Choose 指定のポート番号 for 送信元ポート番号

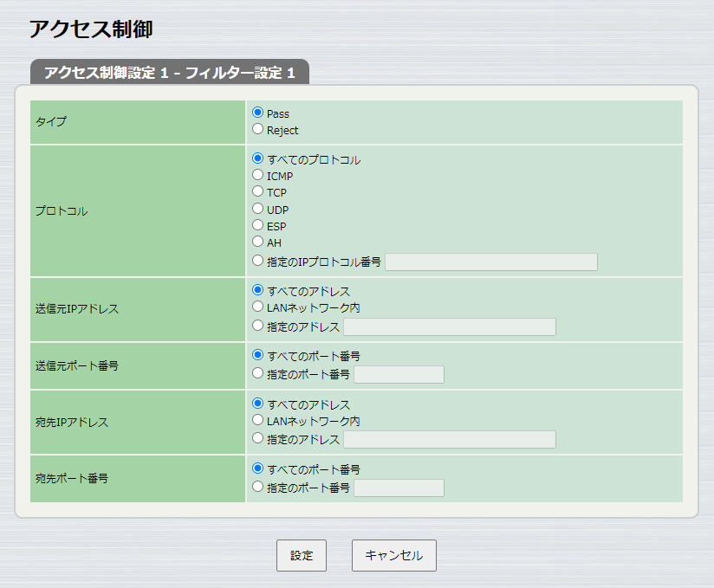click(x=257, y=374)
